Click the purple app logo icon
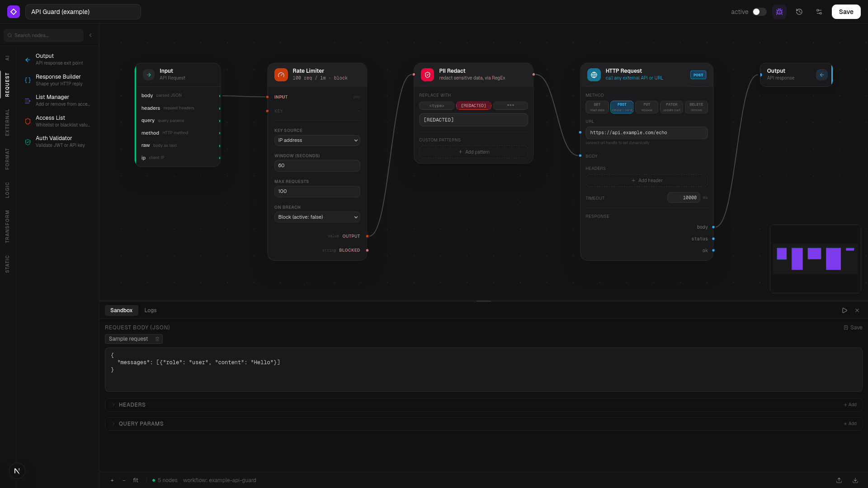868x488 pixels. point(14,12)
